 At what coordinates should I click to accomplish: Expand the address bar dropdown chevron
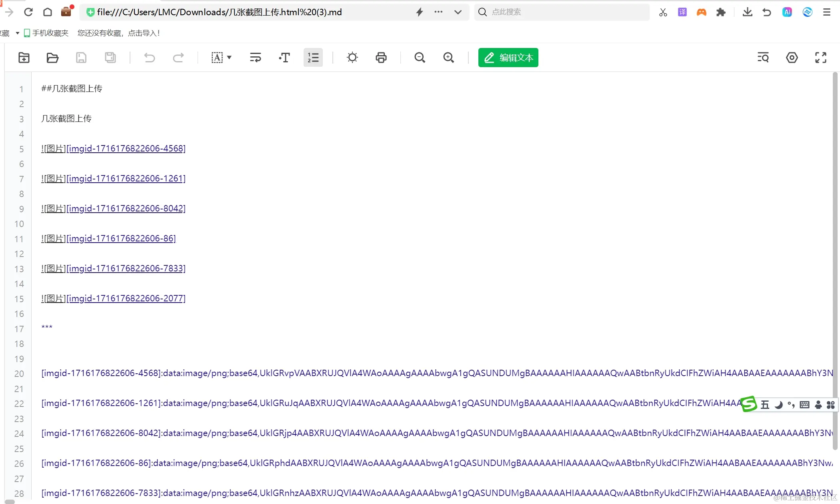tap(458, 12)
